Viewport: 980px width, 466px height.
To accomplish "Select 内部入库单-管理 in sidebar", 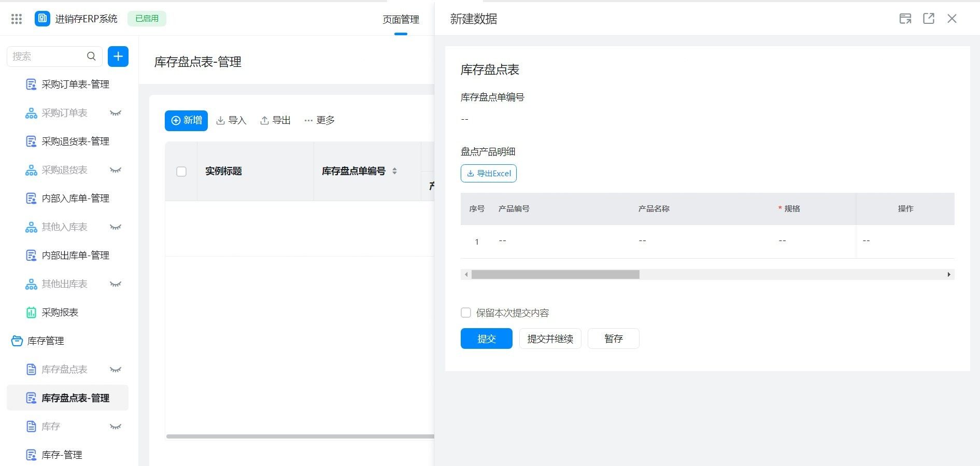I will click(x=75, y=199).
